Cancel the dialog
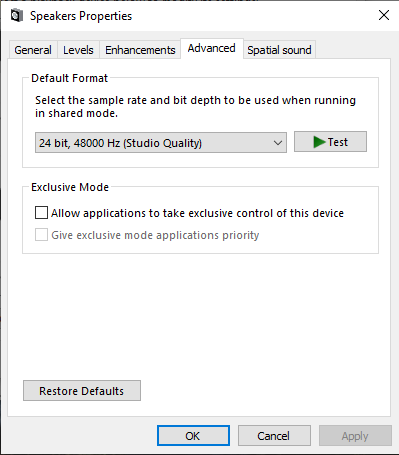399x455 pixels. click(x=274, y=436)
